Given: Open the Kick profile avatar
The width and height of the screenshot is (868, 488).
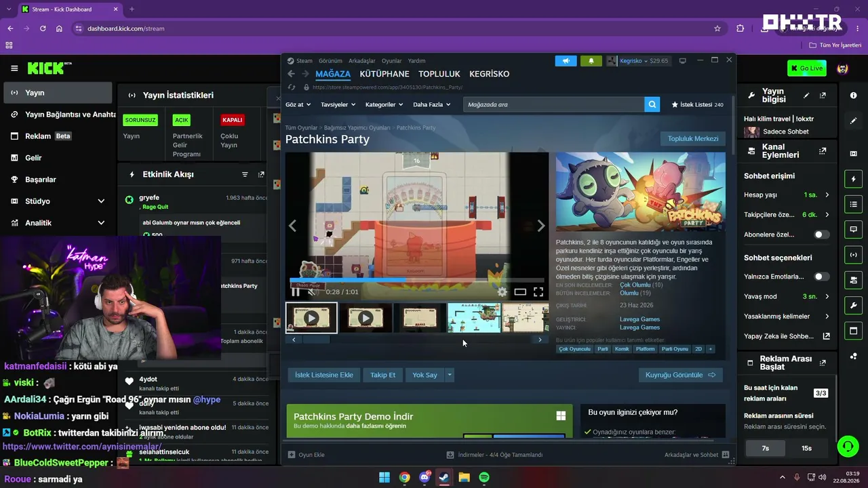Looking at the screenshot, I should (843, 68).
